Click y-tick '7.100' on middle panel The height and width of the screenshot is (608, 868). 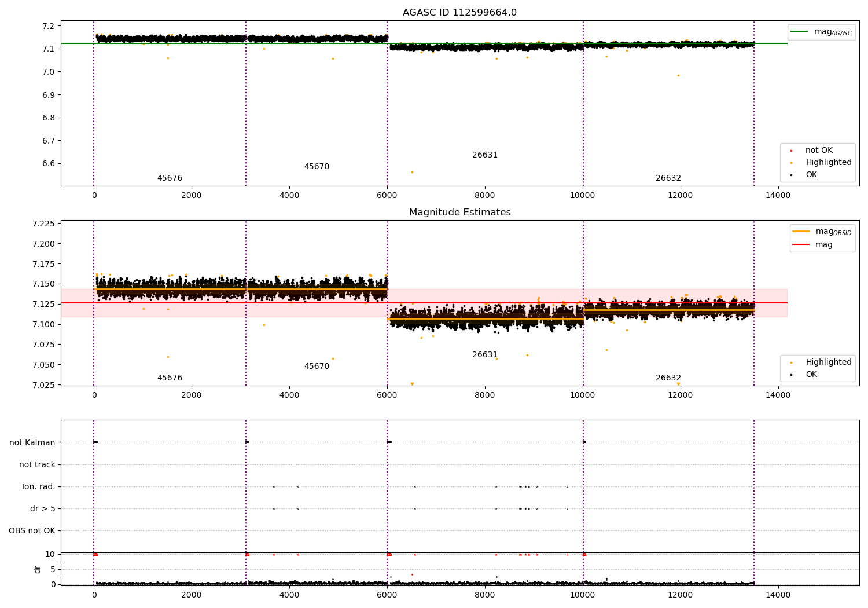pyautogui.click(x=44, y=325)
